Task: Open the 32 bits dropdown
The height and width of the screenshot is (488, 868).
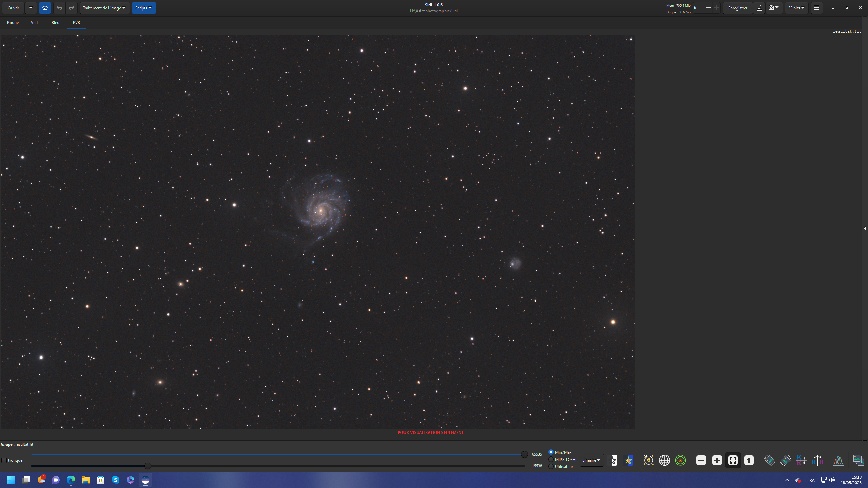Action: coord(796,8)
